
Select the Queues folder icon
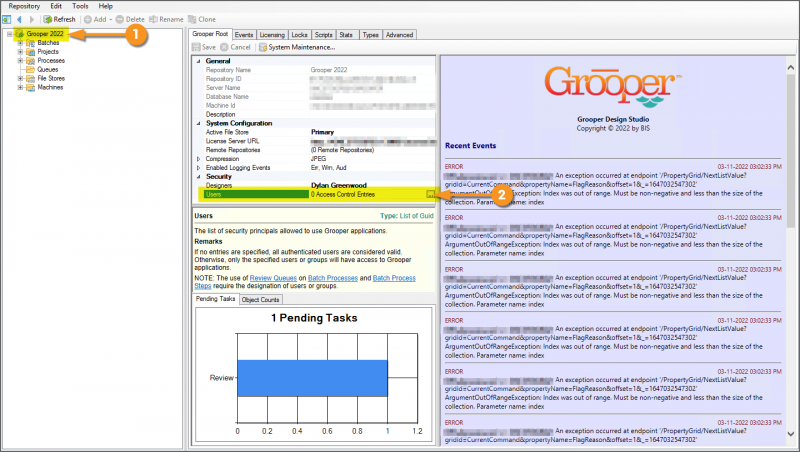tap(30, 69)
